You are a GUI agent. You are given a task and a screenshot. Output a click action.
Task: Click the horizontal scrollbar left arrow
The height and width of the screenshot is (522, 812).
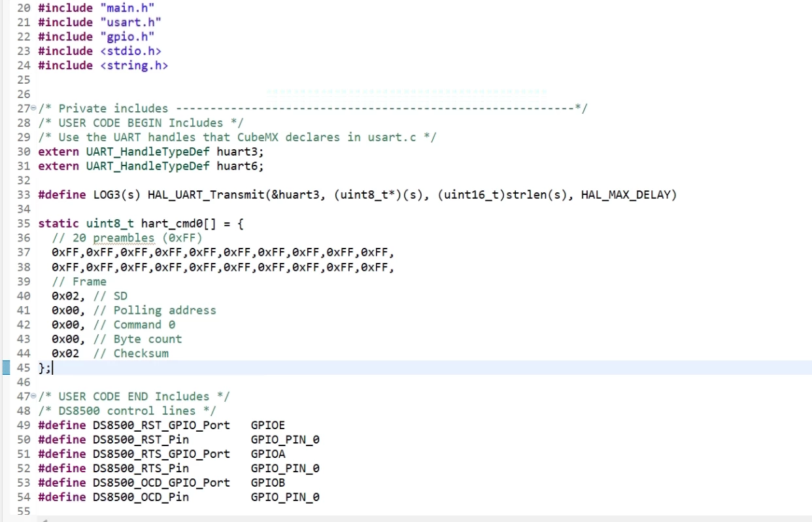[x=44, y=519]
